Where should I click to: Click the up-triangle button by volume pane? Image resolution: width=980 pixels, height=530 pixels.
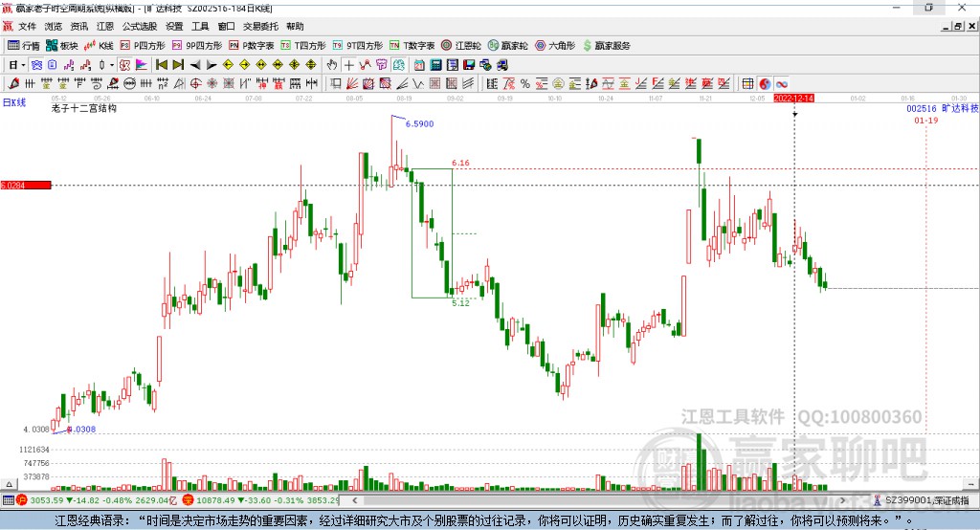click(9, 484)
